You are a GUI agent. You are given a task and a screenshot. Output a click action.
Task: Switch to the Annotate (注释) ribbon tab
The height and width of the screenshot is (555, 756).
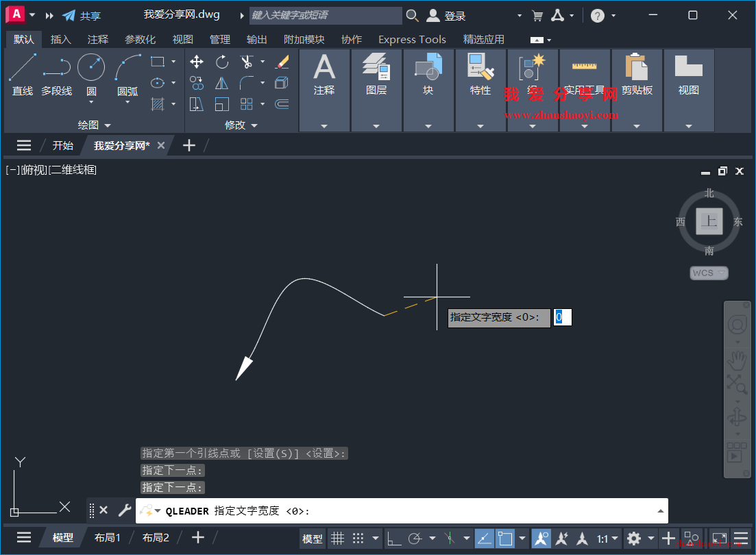pyautogui.click(x=98, y=40)
